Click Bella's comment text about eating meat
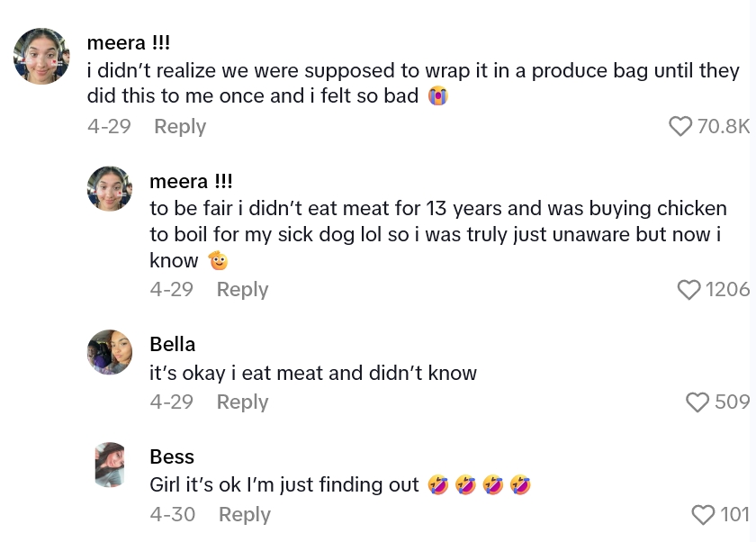Image resolution: width=756 pixels, height=542 pixels. point(313,373)
